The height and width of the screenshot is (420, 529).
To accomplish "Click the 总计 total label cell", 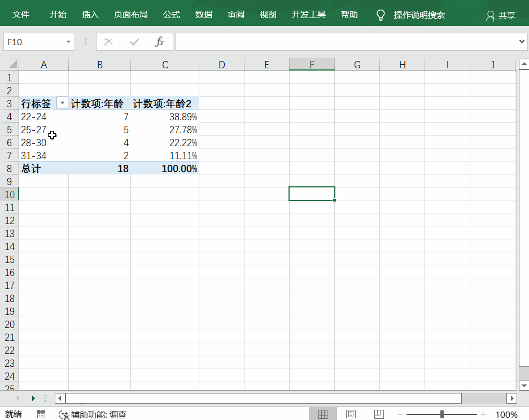I will pyautogui.click(x=44, y=168).
